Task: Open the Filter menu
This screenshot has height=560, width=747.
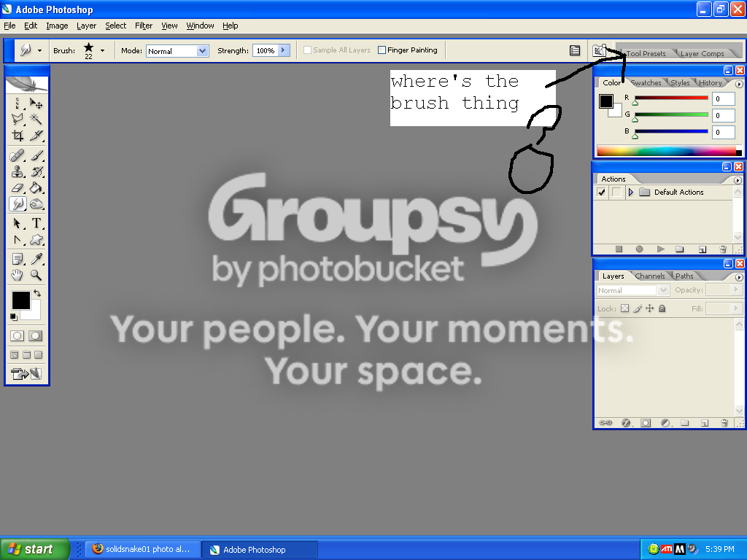Action: [x=144, y=26]
